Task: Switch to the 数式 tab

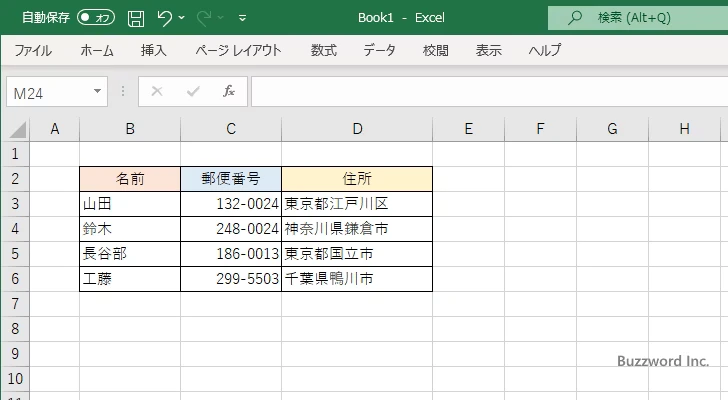Action: [x=324, y=50]
